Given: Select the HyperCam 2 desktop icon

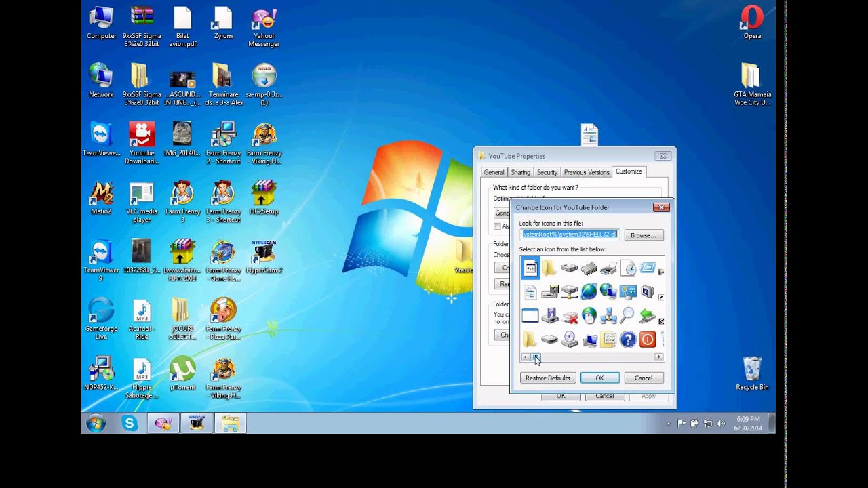Looking at the screenshot, I should click(264, 256).
